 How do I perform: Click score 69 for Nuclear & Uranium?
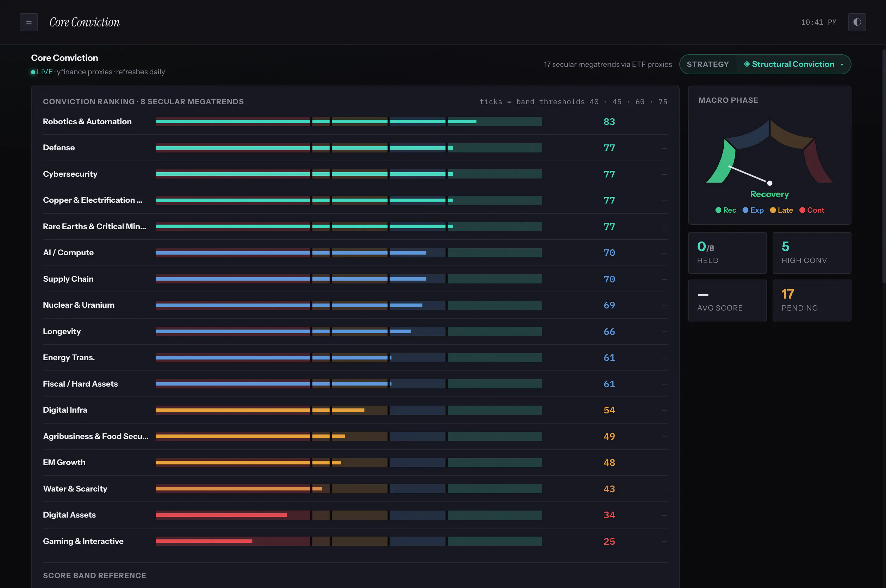609,305
